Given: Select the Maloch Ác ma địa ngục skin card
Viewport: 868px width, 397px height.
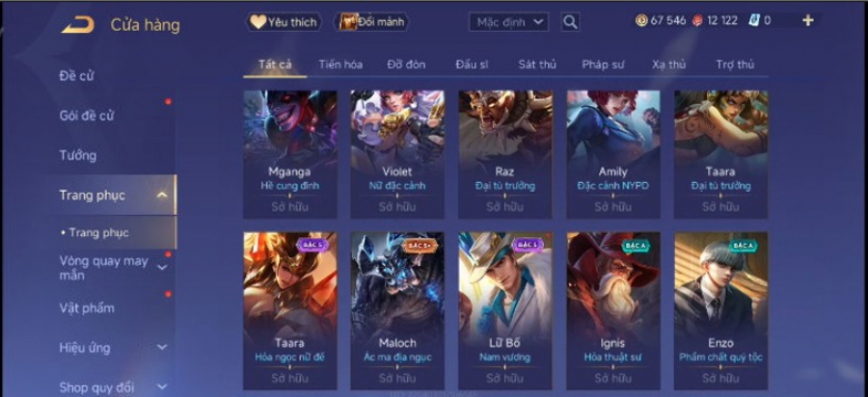Looking at the screenshot, I should tap(397, 310).
